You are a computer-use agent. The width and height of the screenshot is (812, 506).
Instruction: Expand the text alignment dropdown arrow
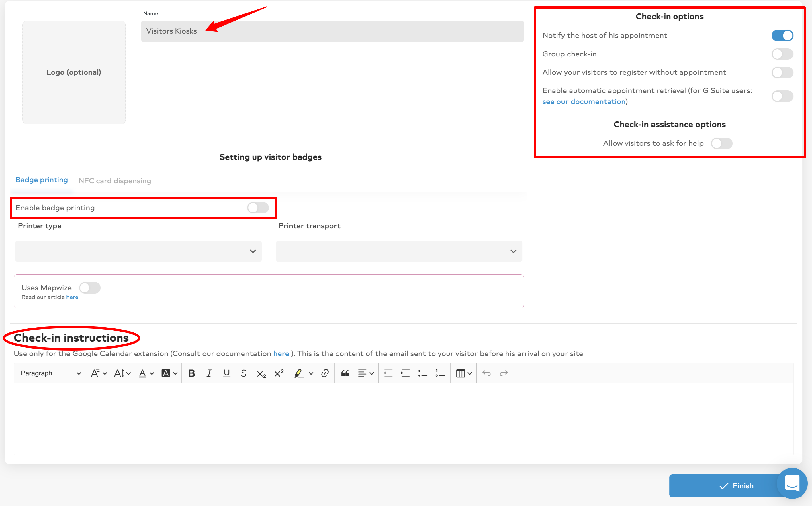click(371, 373)
